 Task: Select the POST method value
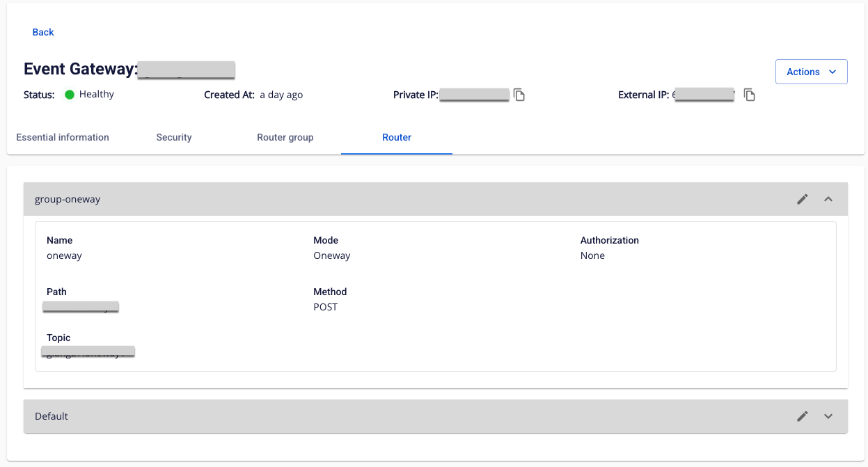(326, 307)
